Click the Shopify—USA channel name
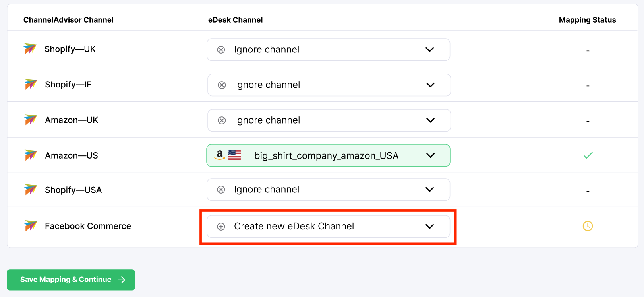644x297 pixels. click(x=73, y=190)
